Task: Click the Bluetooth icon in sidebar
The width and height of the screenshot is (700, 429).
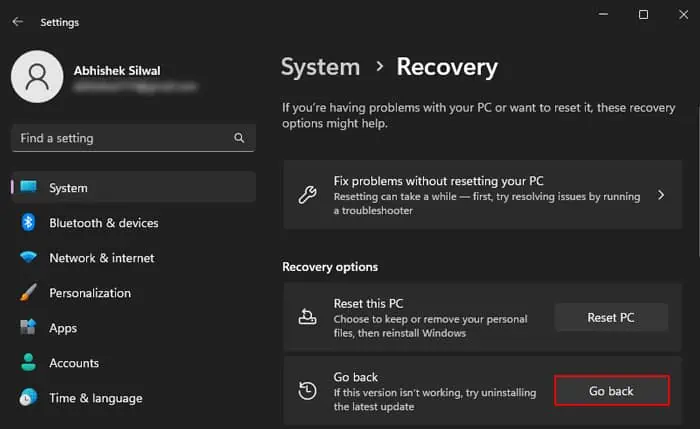Action: [x=29, y=223]
